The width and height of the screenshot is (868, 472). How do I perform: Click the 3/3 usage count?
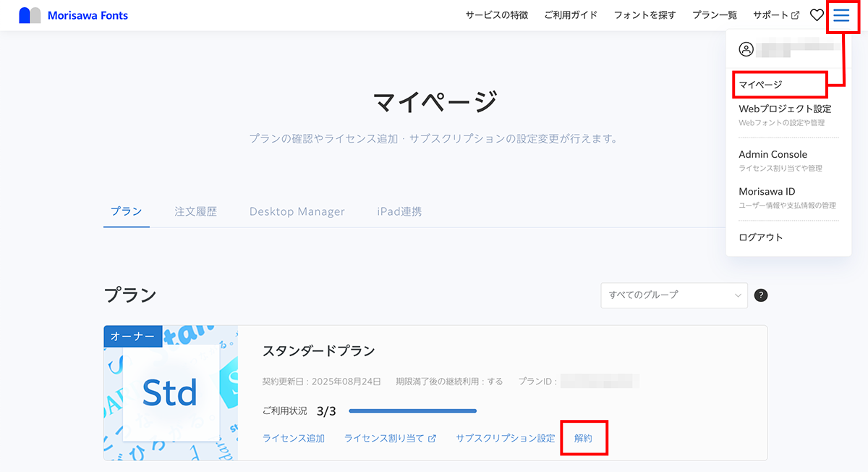(326, 411)
